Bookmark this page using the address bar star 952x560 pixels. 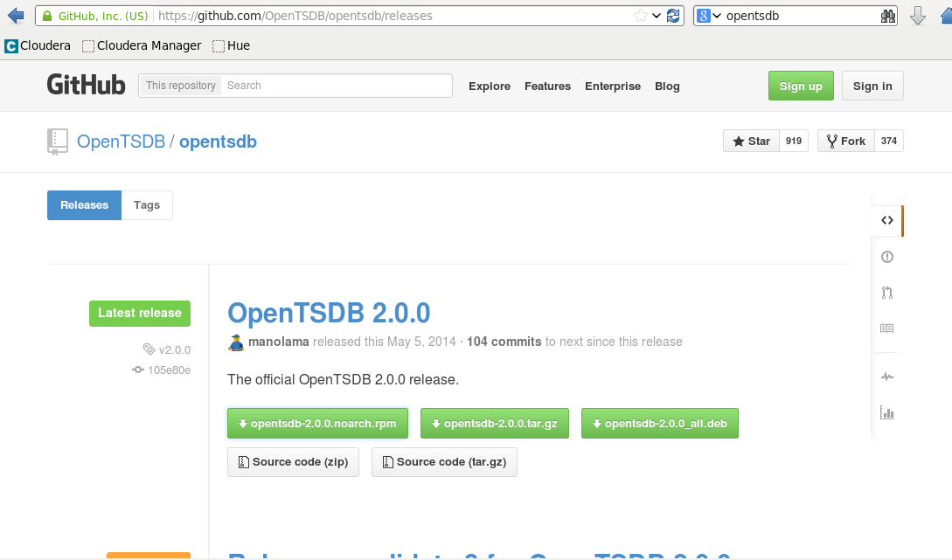coord(642,15)
